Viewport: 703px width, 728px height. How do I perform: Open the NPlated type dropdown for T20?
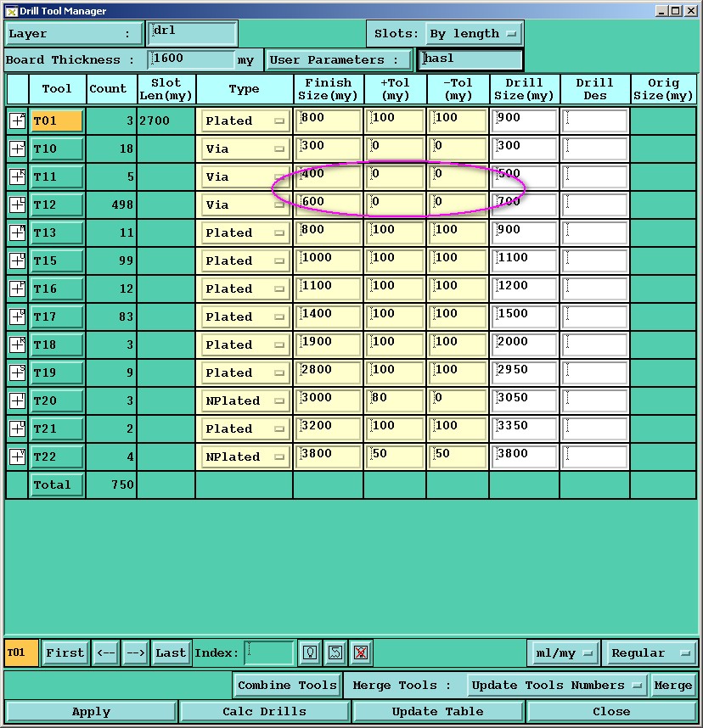pos(244,400)
